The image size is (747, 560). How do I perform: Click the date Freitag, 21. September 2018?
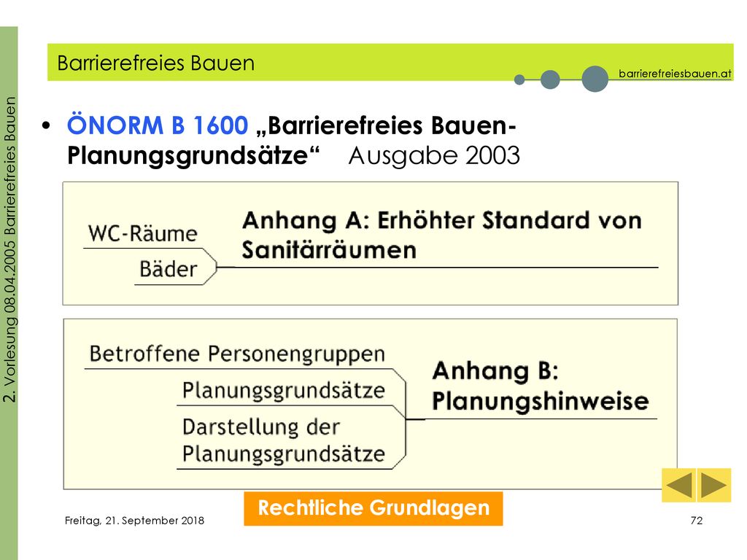[134, 521]
